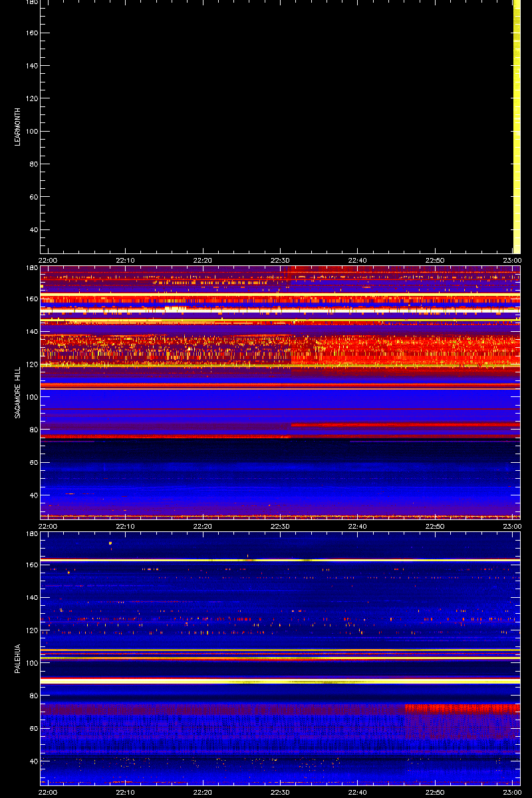The height and width of the screenshot is (798, 532).
Task: Click the SAGAMORE HILL station axis label
Action: pos(19,392)
